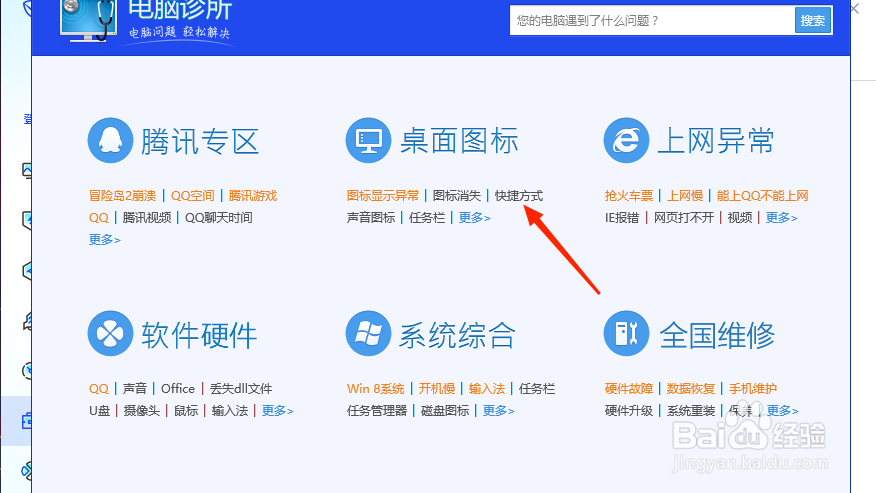Open the 网页打不开 link
Image resolution: width=876 pixels, height=493 pixels.
tap(684, 217)
